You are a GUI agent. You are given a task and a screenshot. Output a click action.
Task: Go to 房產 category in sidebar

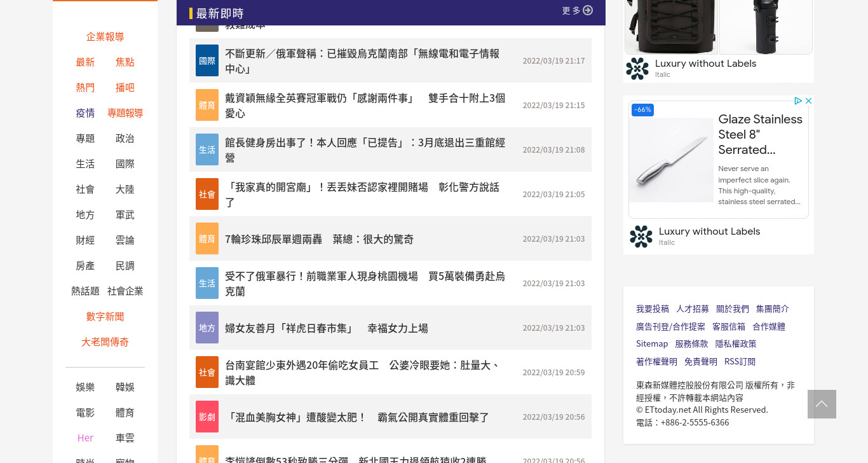(85, 266)
